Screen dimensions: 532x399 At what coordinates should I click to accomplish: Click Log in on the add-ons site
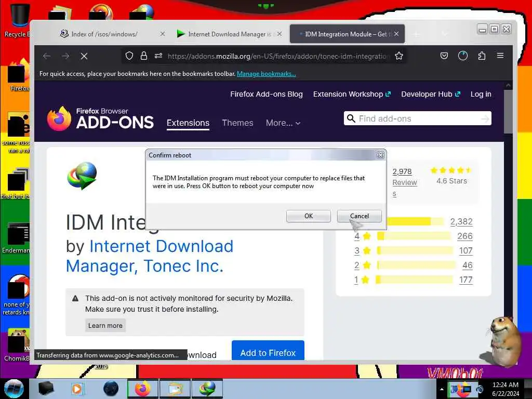(x=481, y=95)
